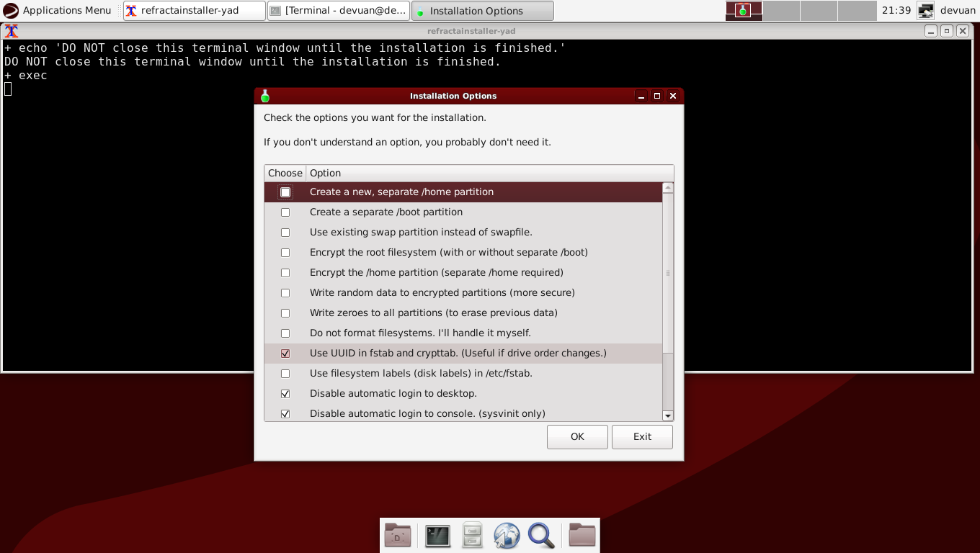Click the Choose column header
980x553 pixels.
[285, 173]
